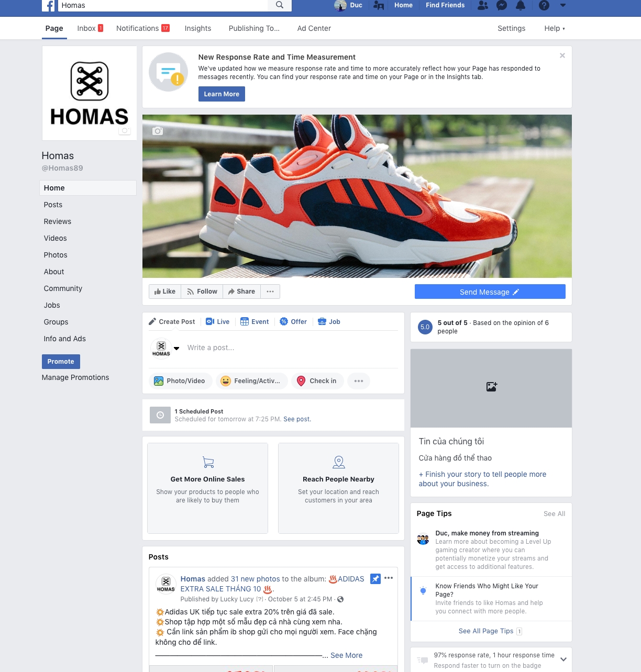
Task: Click the add story image placeholder icon
Action: pos(491,387)
